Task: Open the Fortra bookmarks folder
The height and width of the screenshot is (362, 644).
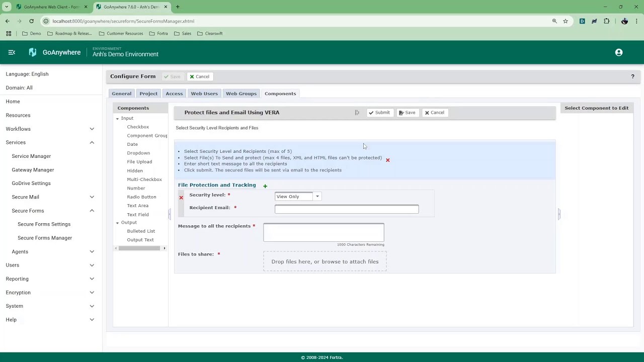Action: 158,33
